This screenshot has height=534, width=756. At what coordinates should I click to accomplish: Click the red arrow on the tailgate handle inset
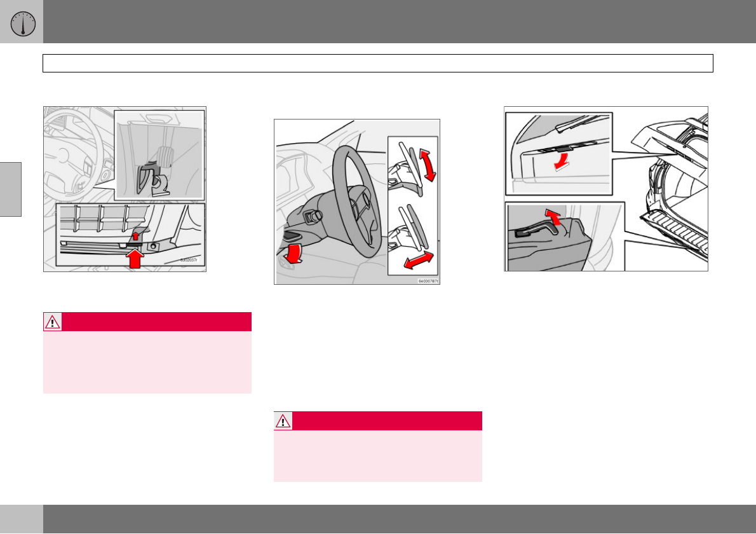560,161
